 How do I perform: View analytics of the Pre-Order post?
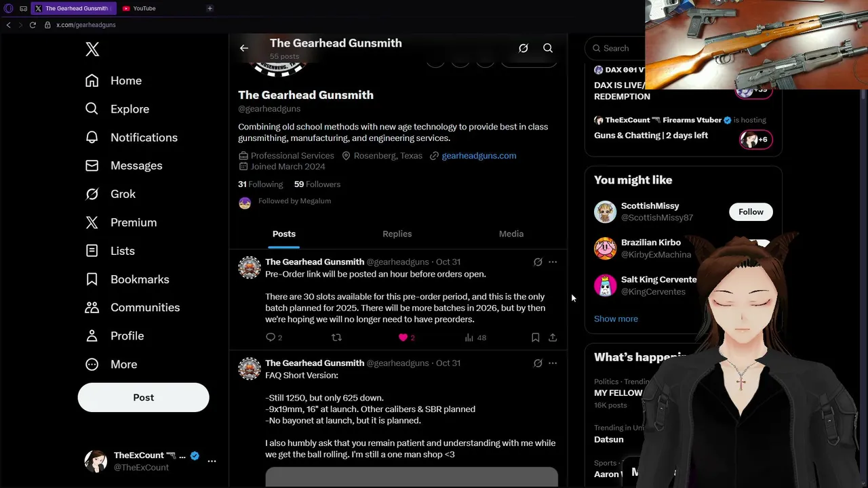pyautogui.click(x=475, y=338)
